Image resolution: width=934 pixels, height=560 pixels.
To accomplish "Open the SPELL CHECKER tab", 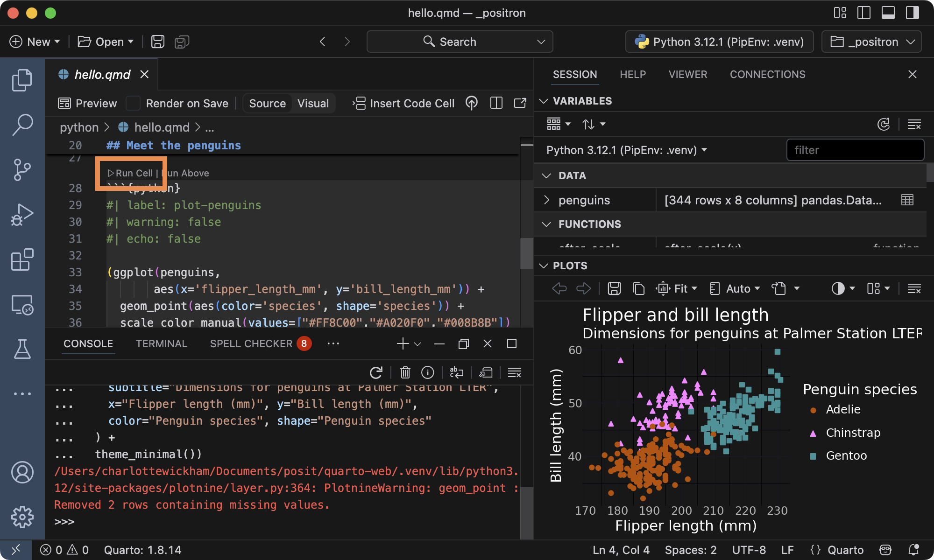I will click(261, 343).
